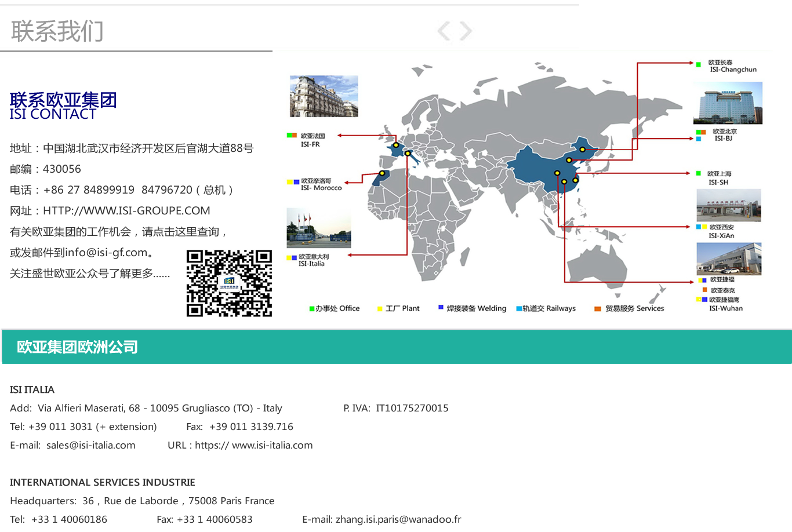Image resolution: width=792 pixels, height=532 pixels.
Task: Click the ISI-Changchun building photo
Action: coord(728,103)
